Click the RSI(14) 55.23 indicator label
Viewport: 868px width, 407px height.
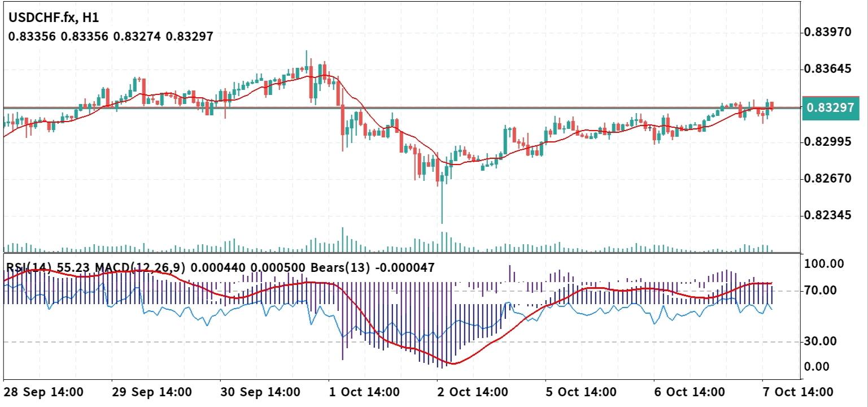coord(48,268)
